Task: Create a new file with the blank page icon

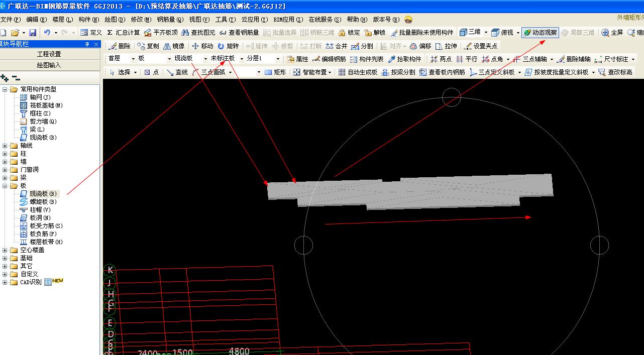Action: (x=3, y=32)
